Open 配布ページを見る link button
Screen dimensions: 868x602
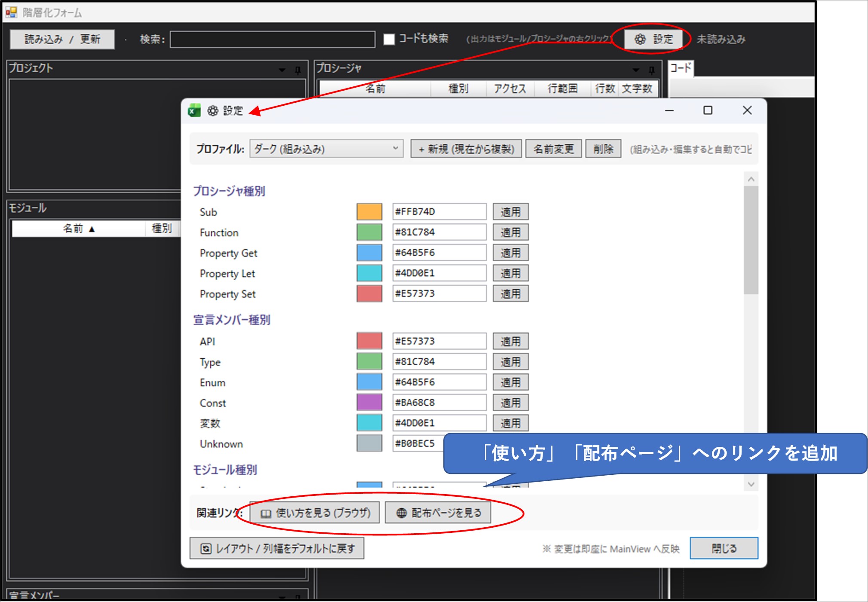438,513
